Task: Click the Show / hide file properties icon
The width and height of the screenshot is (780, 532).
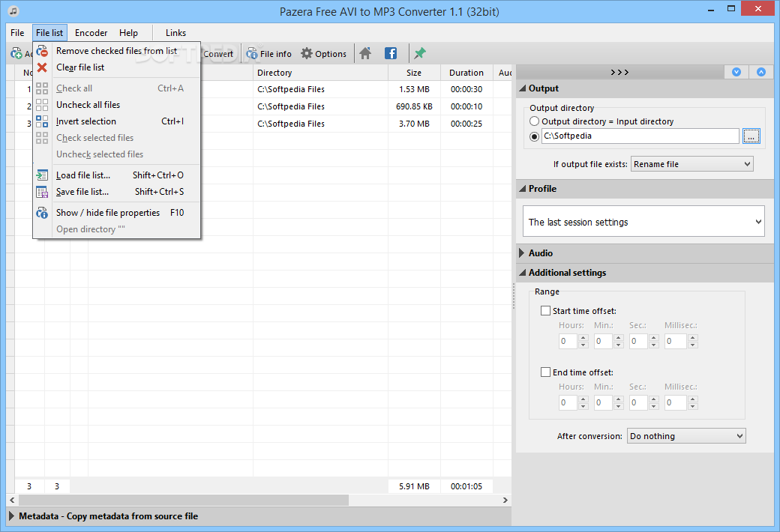Action: [42, 213]
